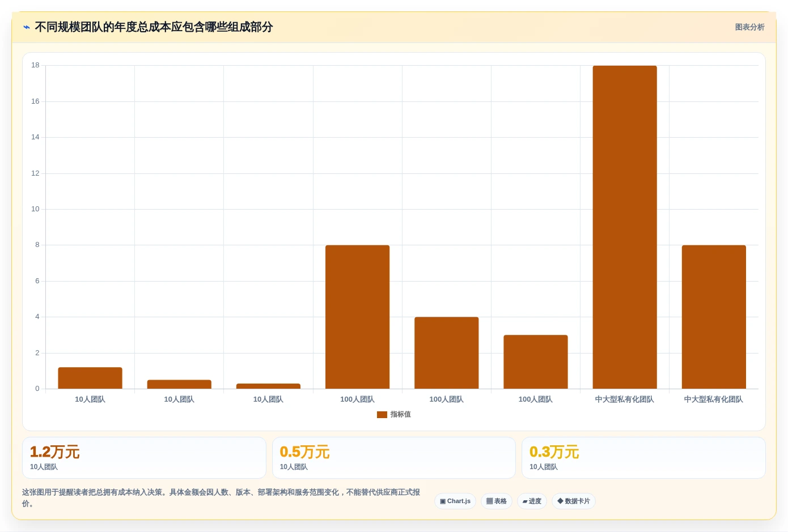This screenshot has height=532, width=788.
Task: Select the tallest bar valued 18
Action: [625, 227]
